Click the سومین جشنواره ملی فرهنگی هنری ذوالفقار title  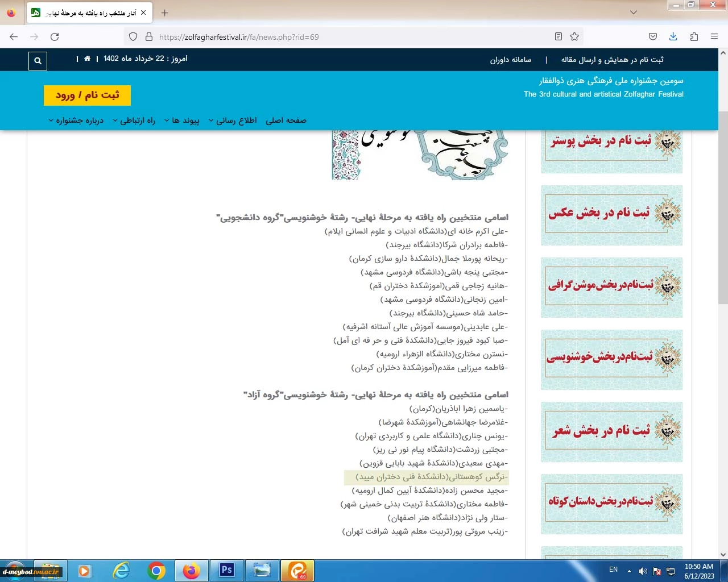click(611, 81)
